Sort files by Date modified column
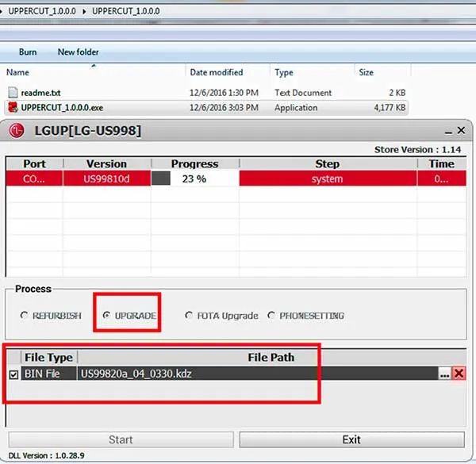476x464 pixels. point(216,72)
